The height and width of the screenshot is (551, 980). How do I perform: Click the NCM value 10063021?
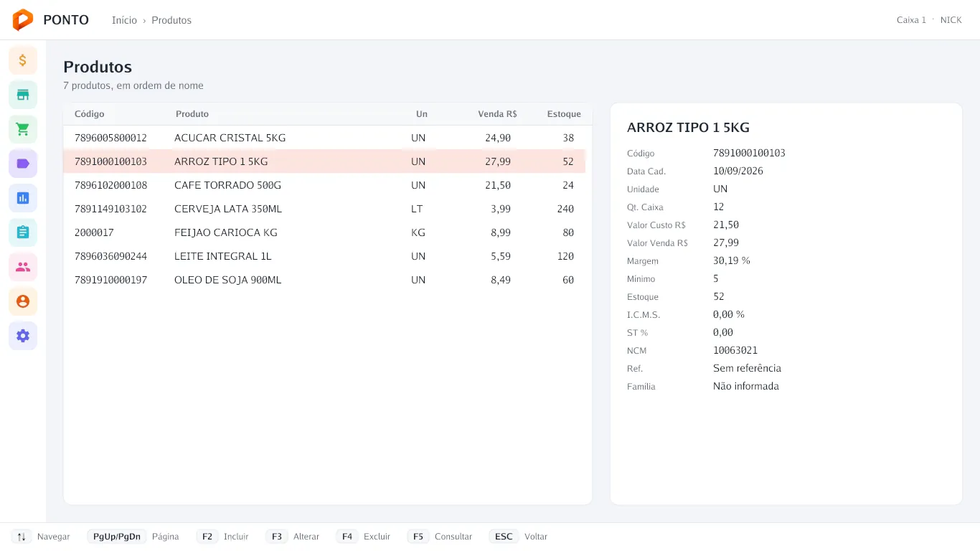735,350
